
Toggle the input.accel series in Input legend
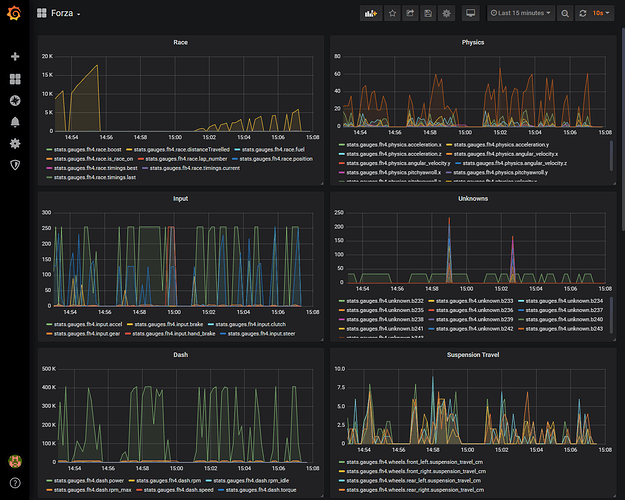click(x=84, y=324)
